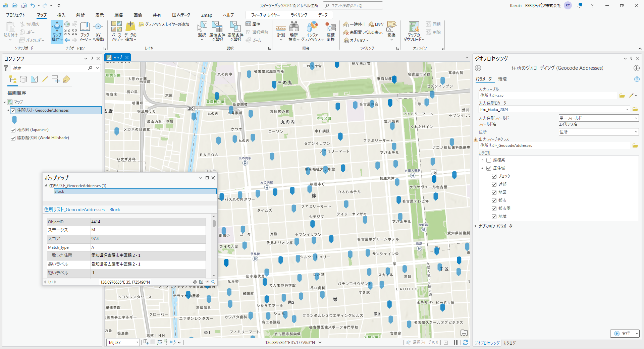Switch to カタログ pane tab
The image size is (644, 349).
(x=509, y=343)
